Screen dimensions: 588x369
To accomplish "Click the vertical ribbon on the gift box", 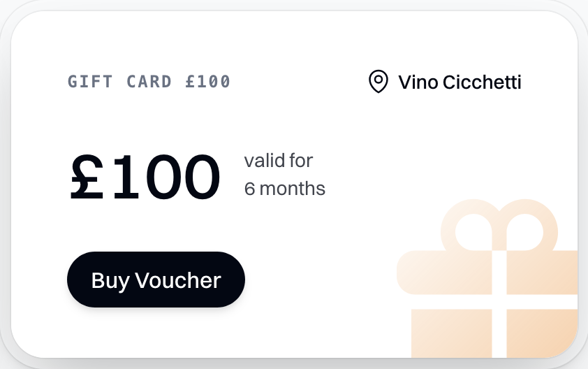I will point(499,307).
